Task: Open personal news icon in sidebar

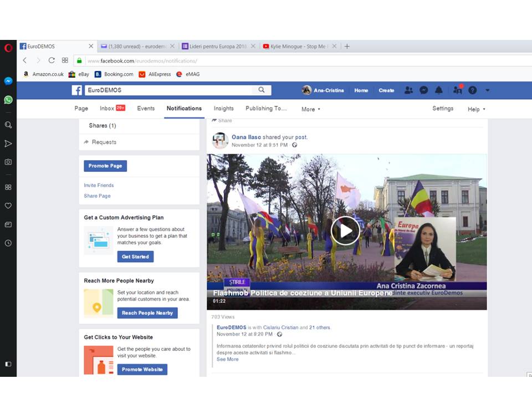Action: pyautogui.click(x=8, y=224)
